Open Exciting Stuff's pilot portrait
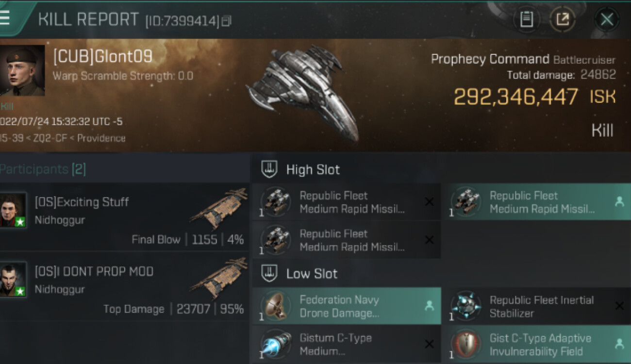The height and width of the screenshot is (364, 631). pos(13,210)
